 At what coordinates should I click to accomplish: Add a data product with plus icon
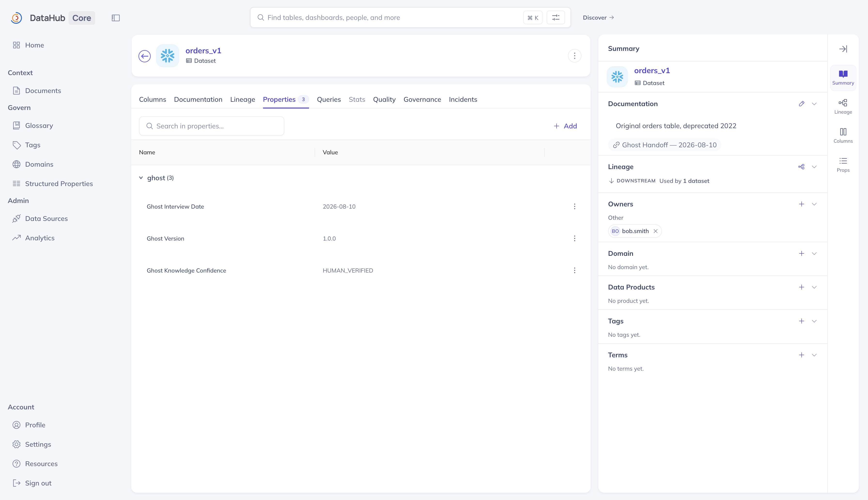coord(801,287)
